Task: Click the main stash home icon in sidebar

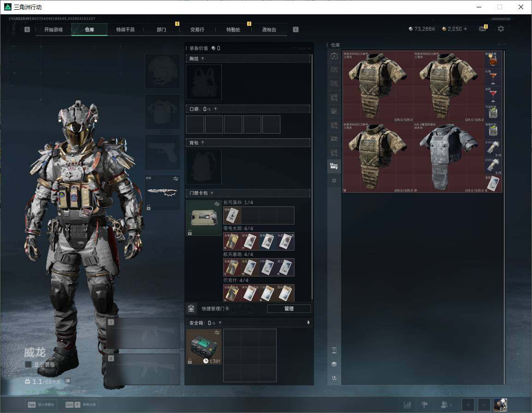Action: 334,56
